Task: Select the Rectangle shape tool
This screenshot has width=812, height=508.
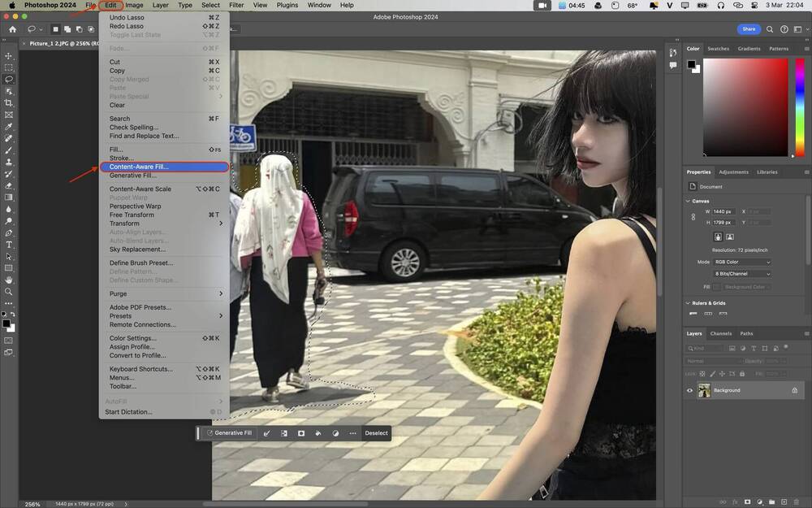Action: tap(8, 268)
